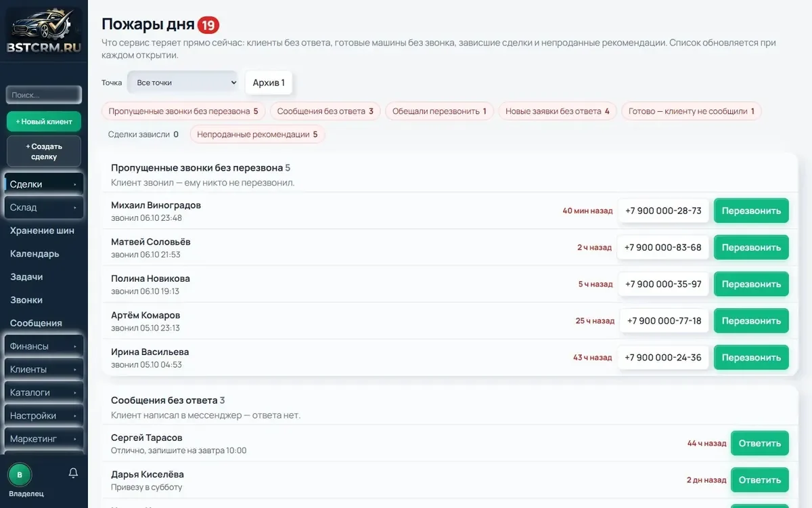Click the 'Привезу в субботу' message
The width and height of the screenshot is (812, 508).
pyautogui.click(x=146, y=487)
